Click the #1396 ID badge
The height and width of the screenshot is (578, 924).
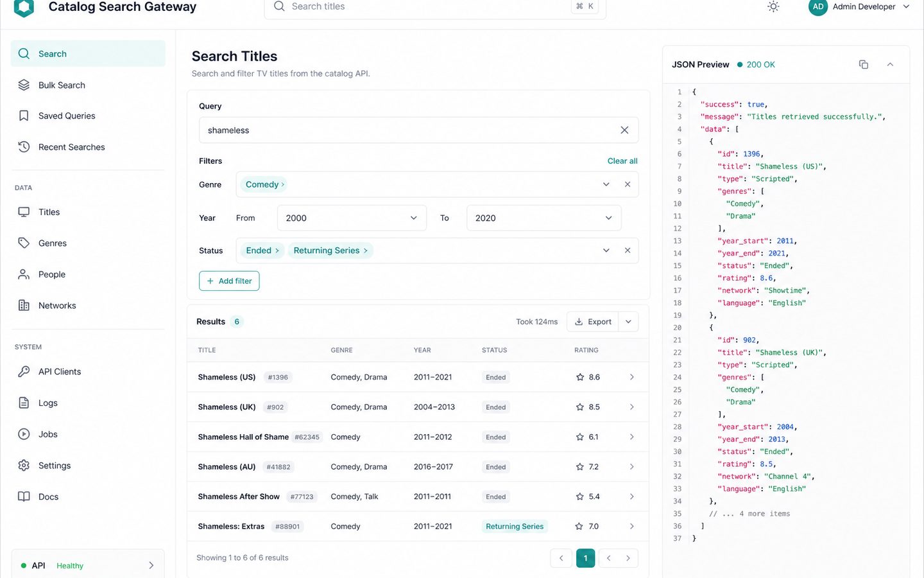click(x=278, y=377)
